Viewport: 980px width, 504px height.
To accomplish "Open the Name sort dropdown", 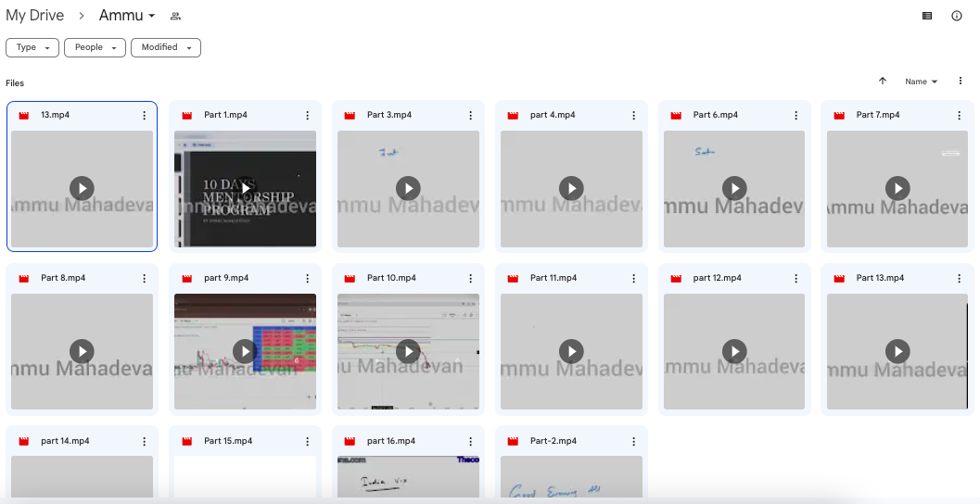I will (921, 82).
